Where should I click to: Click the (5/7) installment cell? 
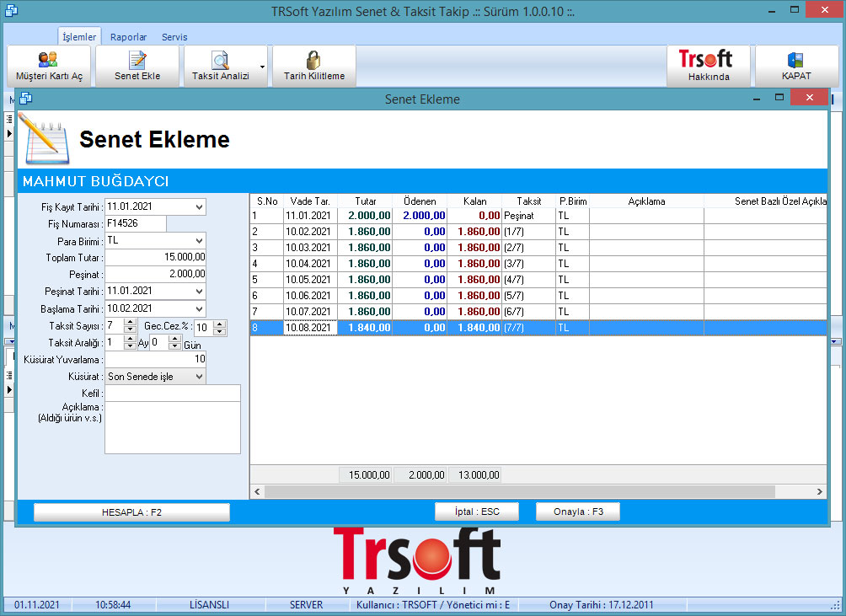529,296
